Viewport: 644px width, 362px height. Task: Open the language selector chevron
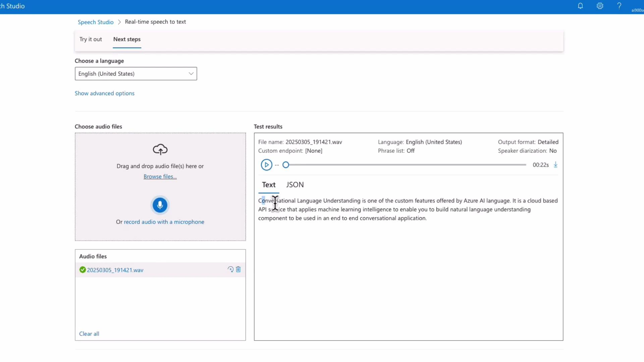191,73
